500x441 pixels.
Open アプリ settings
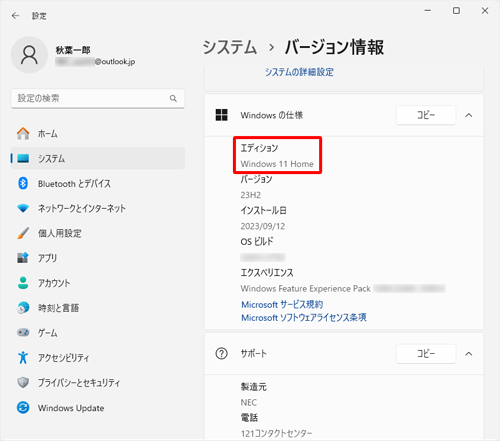point(98,258)
